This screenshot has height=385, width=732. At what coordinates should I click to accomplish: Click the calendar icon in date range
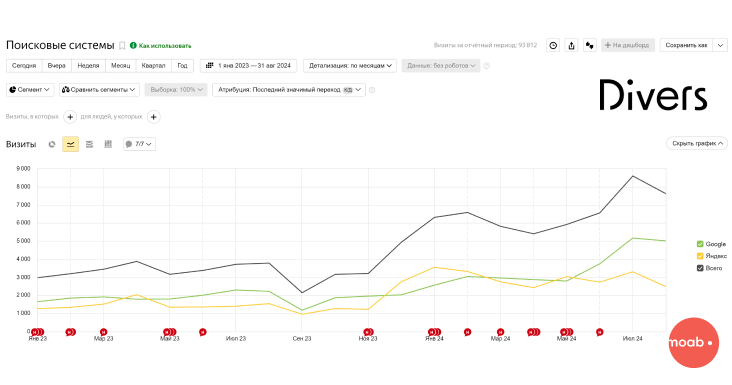pyautogui.click(x=210, y=66)
